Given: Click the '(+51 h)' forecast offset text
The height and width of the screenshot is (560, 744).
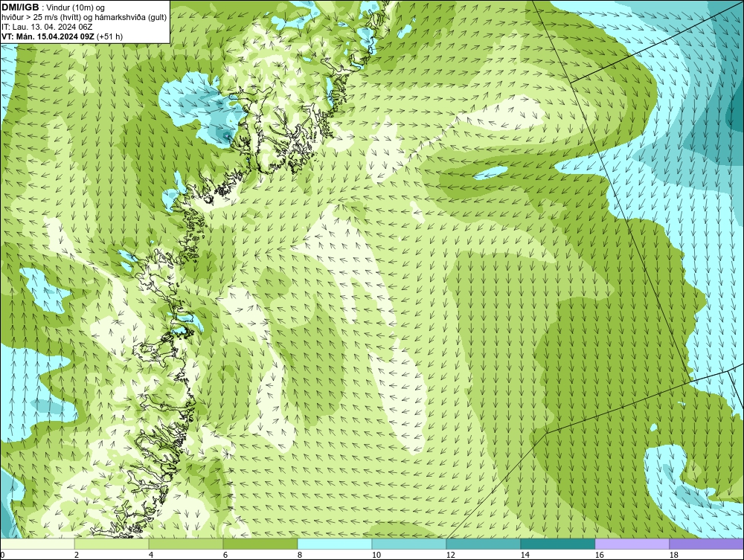Looking at the screenshot, I should [109, 36].
